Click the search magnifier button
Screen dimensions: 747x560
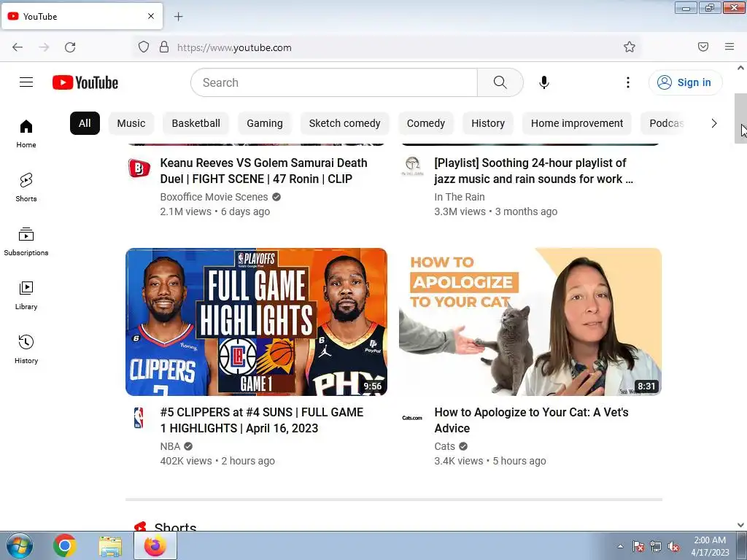pos(500,82)
